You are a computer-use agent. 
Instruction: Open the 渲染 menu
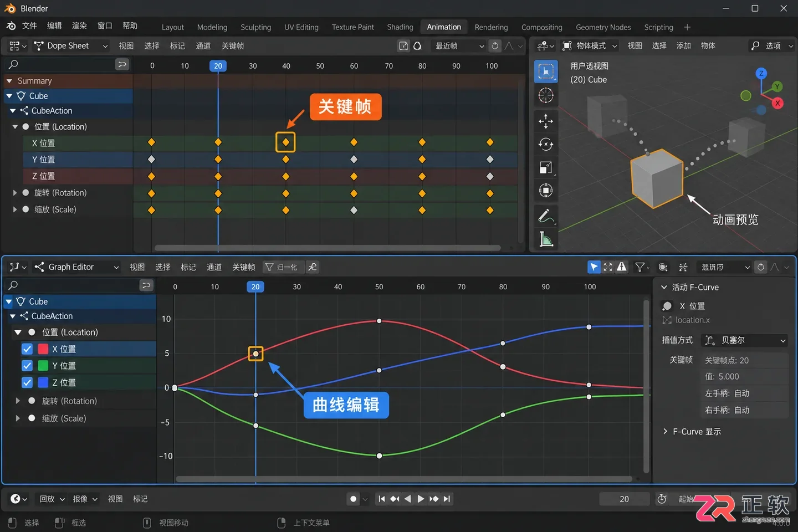79,26
